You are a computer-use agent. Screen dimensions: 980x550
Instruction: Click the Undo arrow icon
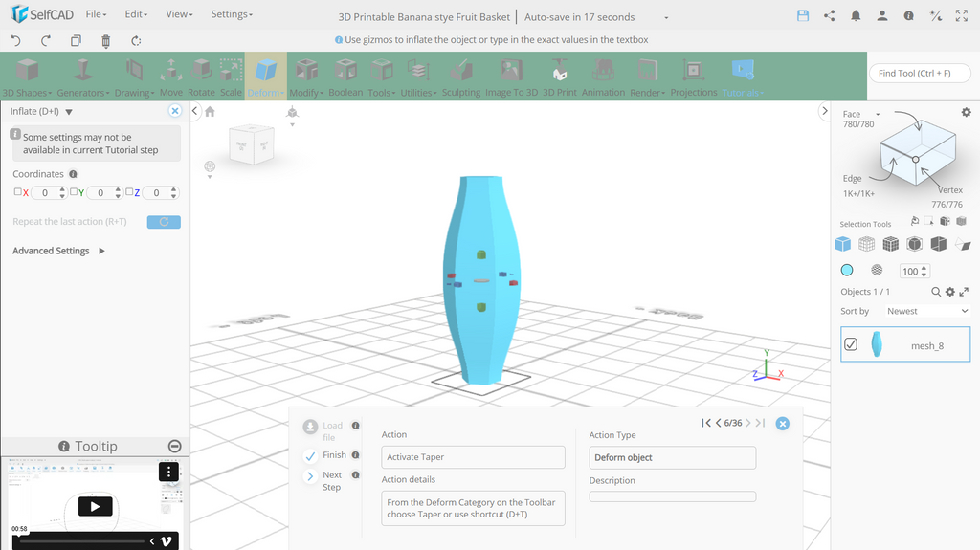coord(16,40)
